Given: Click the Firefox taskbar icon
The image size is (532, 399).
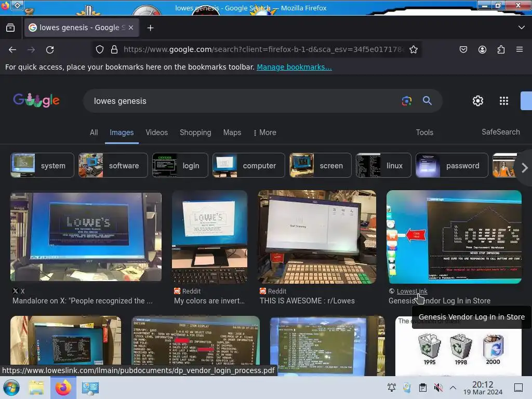Looking at the screenshot, I should [x=63, y=388].
